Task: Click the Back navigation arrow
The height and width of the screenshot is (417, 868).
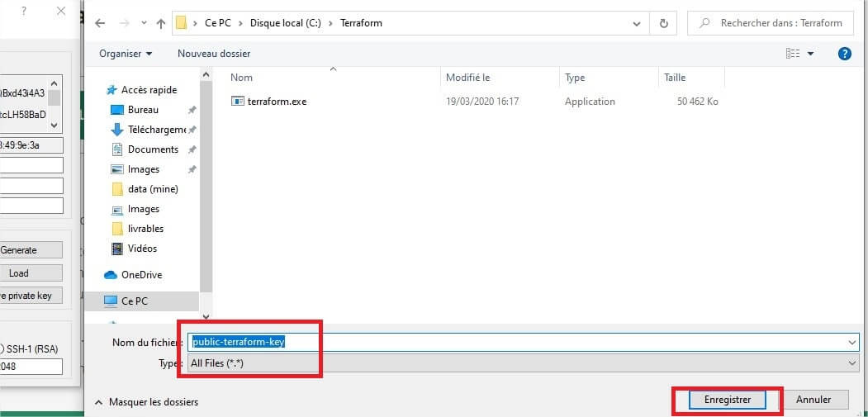Action: coord(100,23)
